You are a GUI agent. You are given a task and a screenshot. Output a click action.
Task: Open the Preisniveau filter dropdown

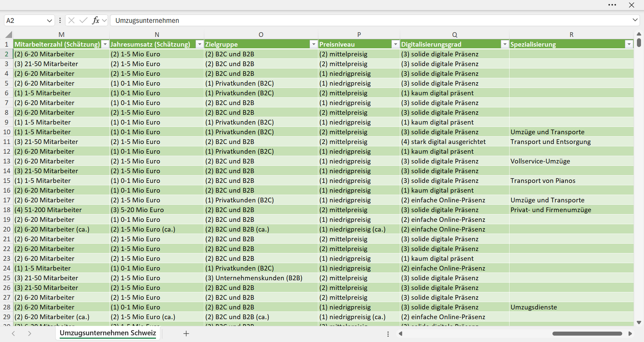click(395, 44)
